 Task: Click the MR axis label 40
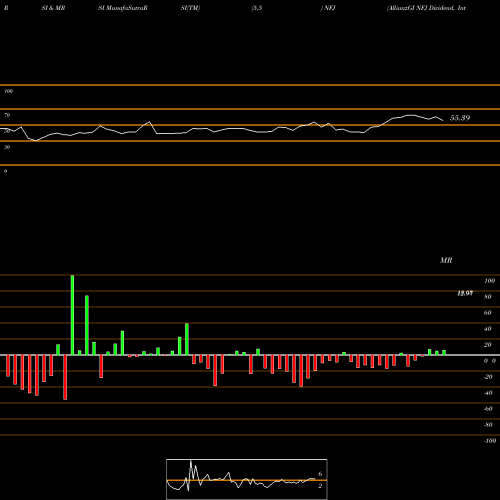pyautogui.click(x=488, y=329)
